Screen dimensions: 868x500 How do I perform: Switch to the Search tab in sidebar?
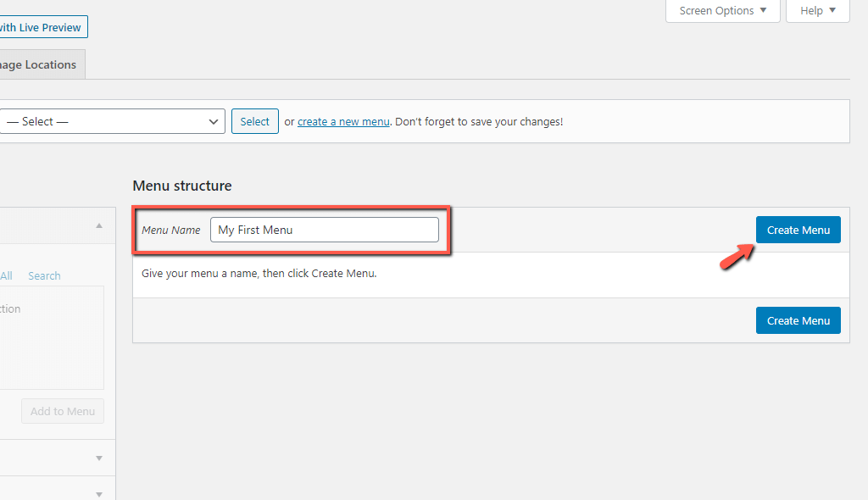(x=44, y=275)
